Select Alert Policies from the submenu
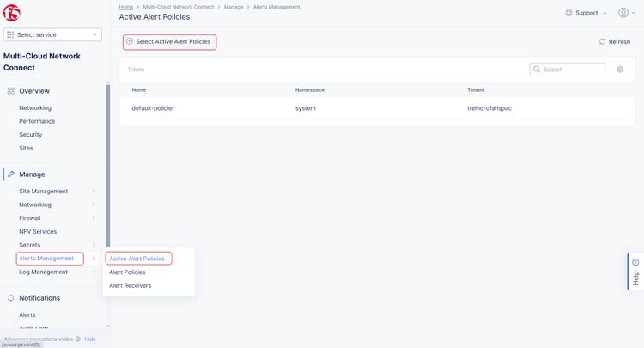 click(127, 272)
